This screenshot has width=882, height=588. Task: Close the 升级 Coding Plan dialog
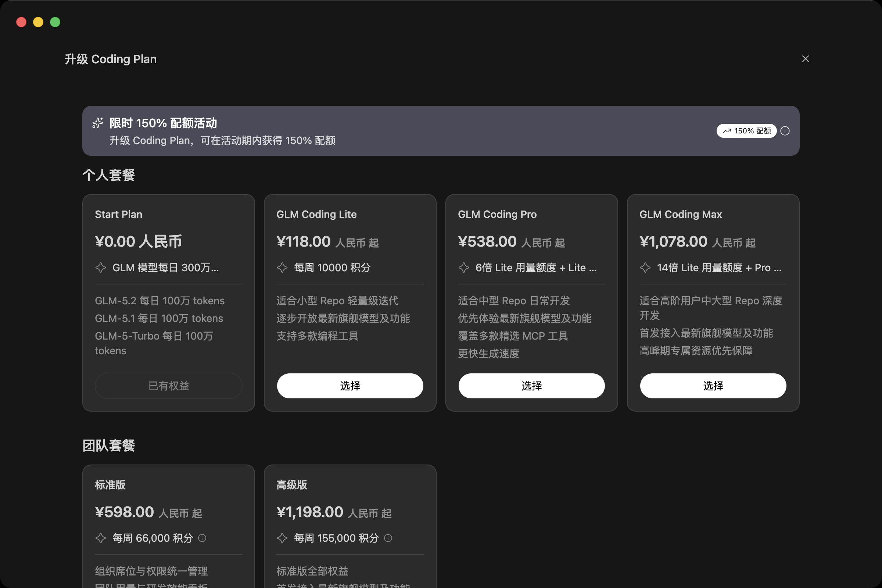(x=805, y=59)
